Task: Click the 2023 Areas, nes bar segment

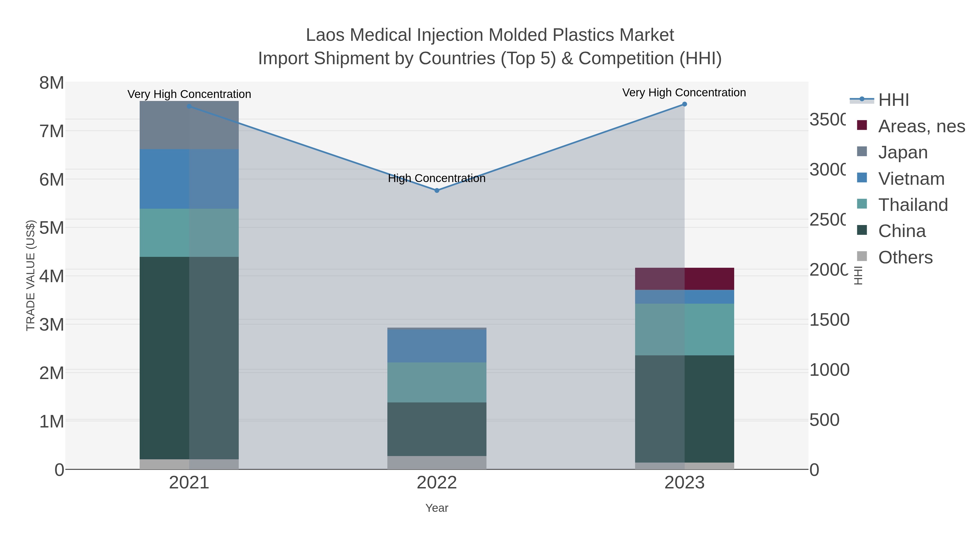Action: (684, 279)
